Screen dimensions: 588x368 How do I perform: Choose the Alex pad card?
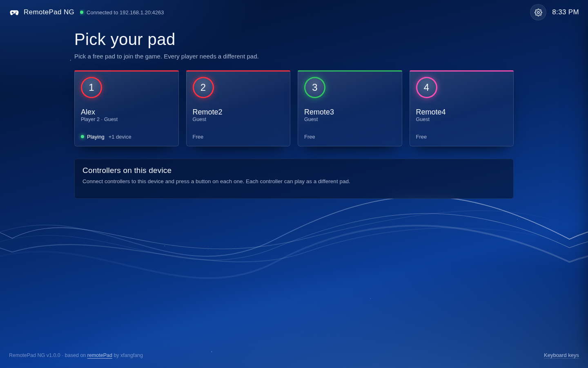(x=127, y=108)
